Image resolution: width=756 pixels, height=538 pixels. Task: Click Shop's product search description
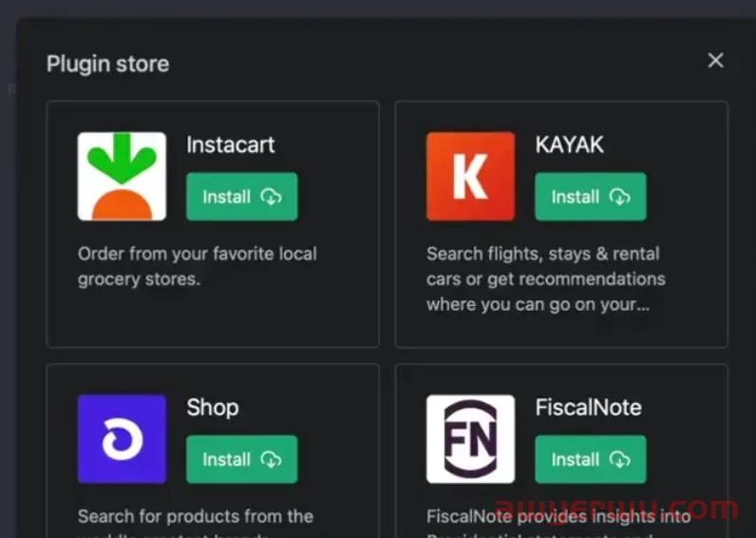coord(196,524)
